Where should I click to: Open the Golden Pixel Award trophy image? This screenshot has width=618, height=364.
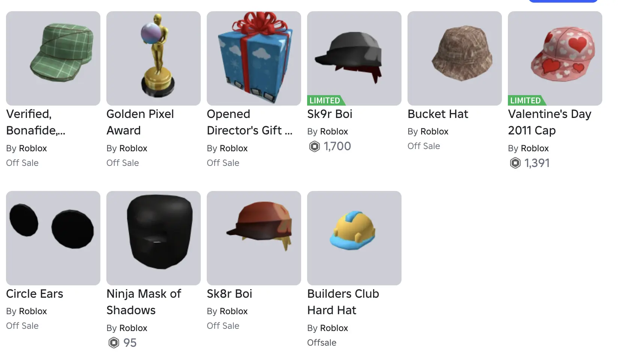coord(154,58)
